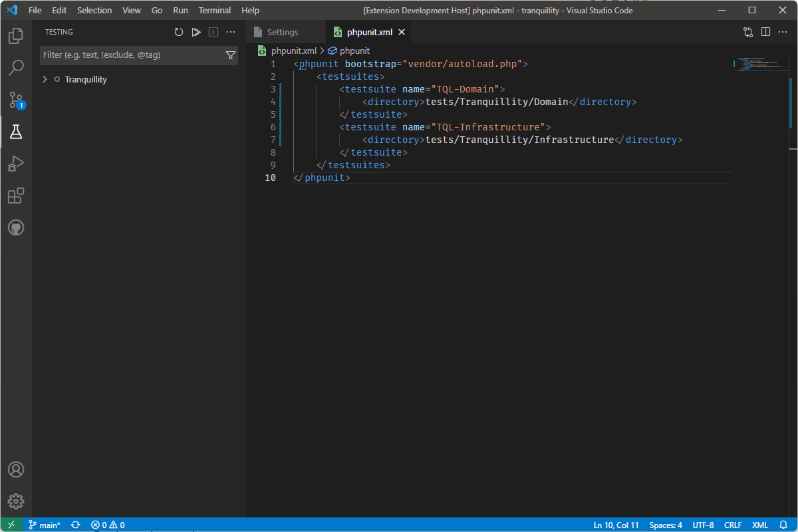Change file encoding UTF-8
Screen dimensions: 798x532
point(703,525)
